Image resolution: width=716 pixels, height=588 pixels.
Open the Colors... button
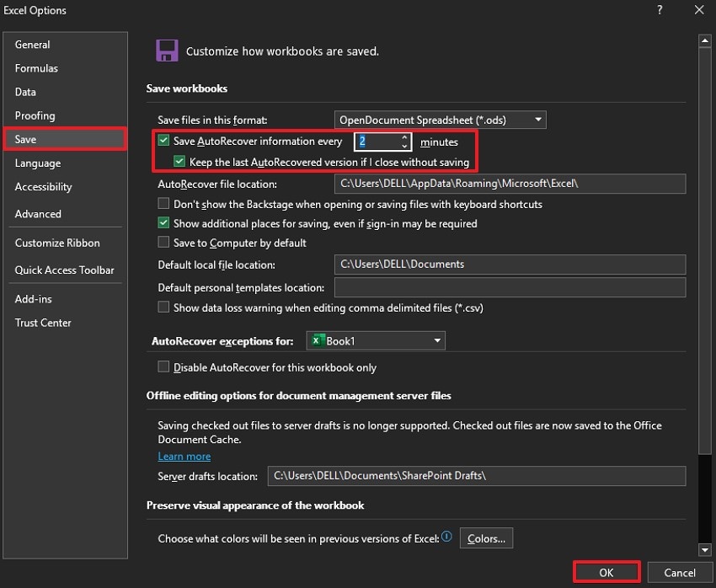[x=486, y=538]
